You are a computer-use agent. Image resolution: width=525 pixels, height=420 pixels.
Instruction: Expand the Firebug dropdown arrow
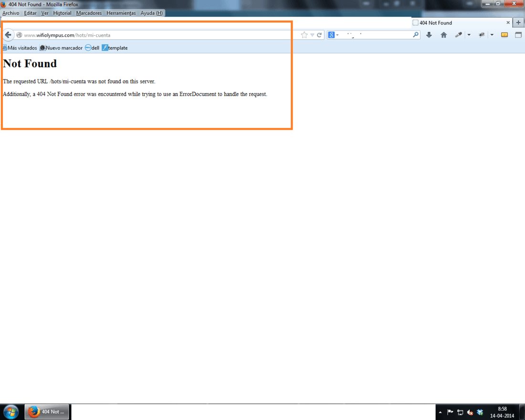[492, 35]
